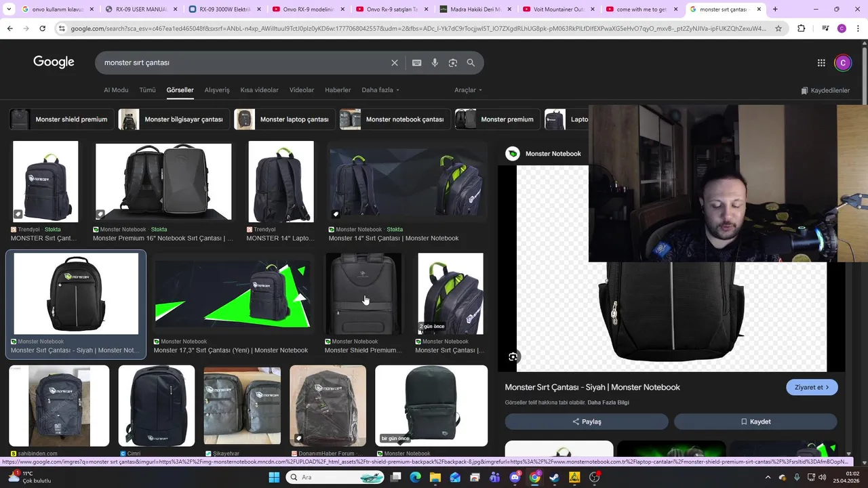
Task: Reload the page
Action: pyautogui.click(x=42, y=28)
